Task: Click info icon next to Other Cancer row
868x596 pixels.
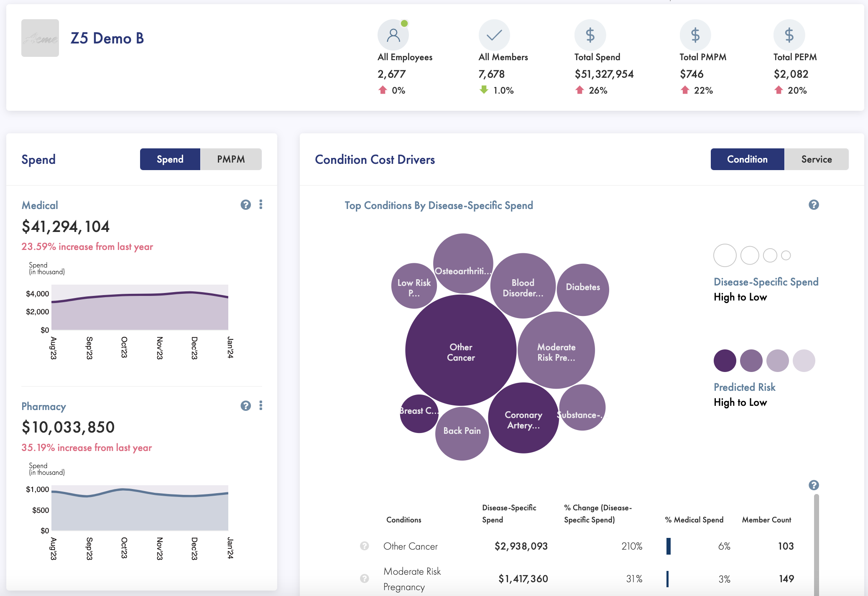Action: tap(365, 546)
